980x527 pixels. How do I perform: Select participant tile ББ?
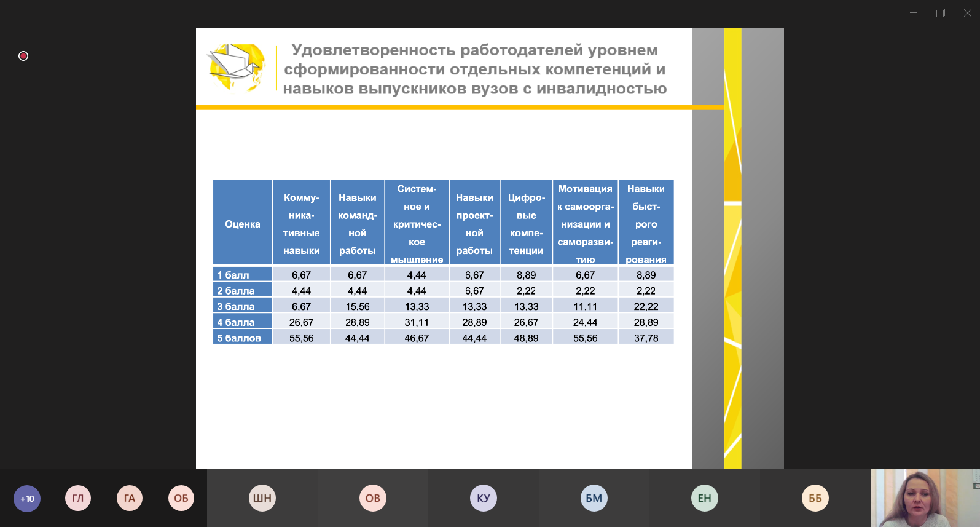pyautogui.click(x=815, y=498)
